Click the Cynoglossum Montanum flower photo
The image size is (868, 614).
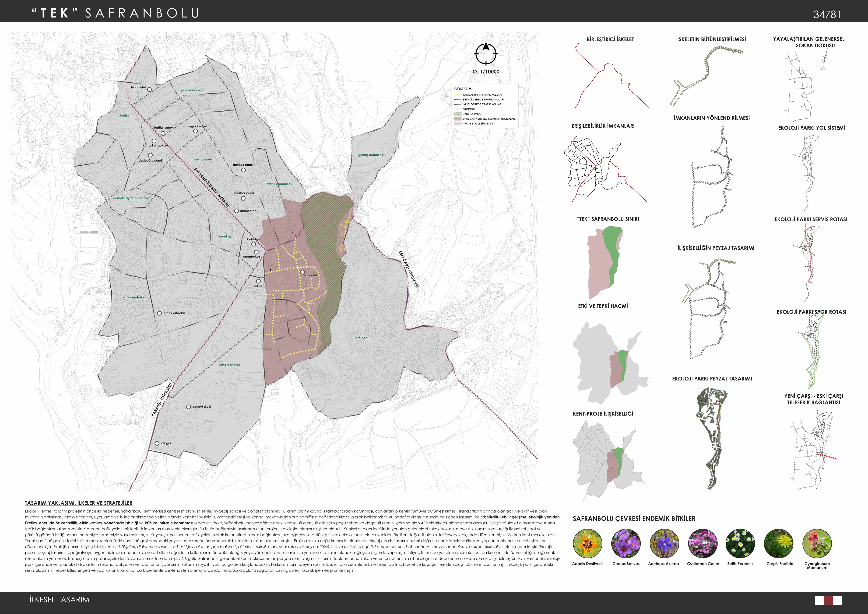click(817, 544)
